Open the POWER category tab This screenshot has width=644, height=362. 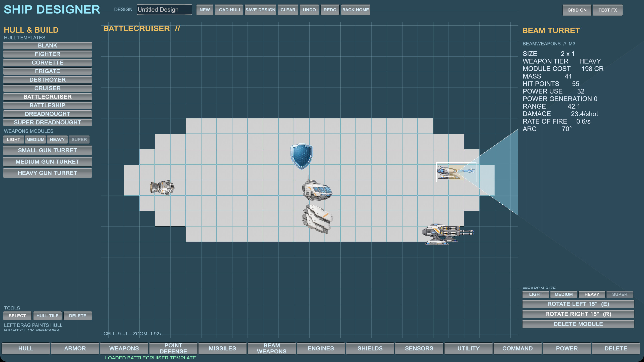coord(567,348)
